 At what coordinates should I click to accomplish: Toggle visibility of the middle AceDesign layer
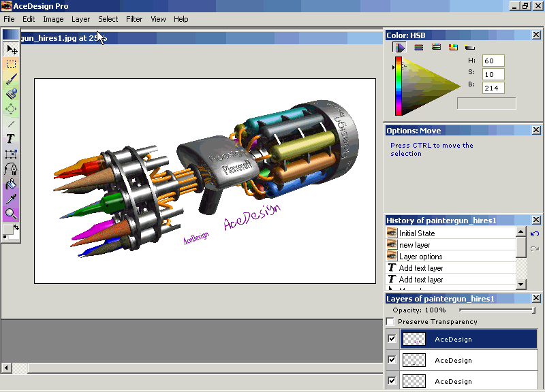(x=392, y=360)
